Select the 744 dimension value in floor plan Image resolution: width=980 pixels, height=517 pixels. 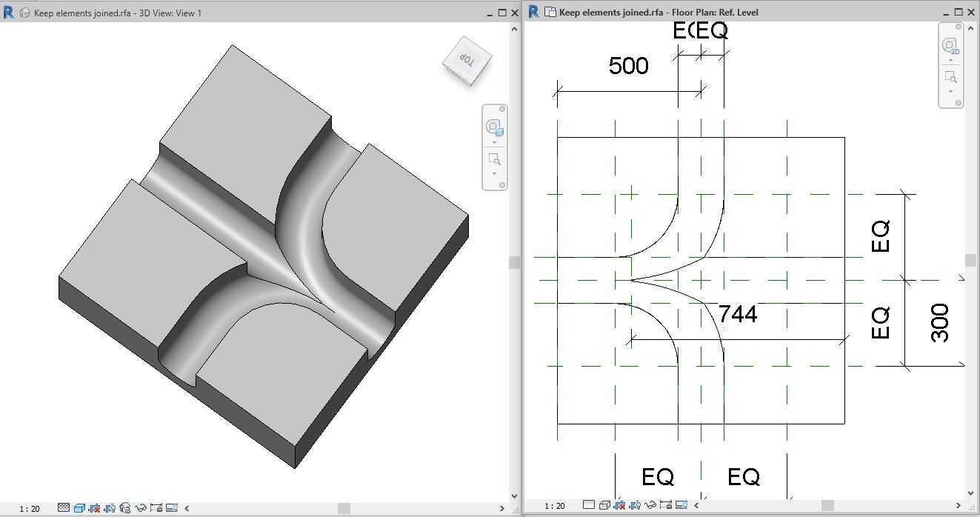pyautogui.click(x=738, y=314)
